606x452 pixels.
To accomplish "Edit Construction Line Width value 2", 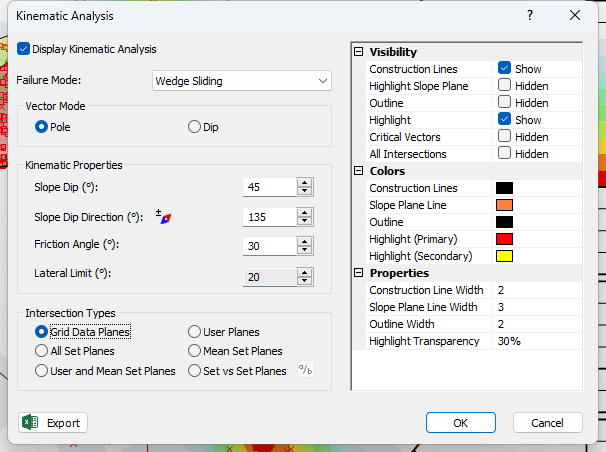I will tap(537, 290).
